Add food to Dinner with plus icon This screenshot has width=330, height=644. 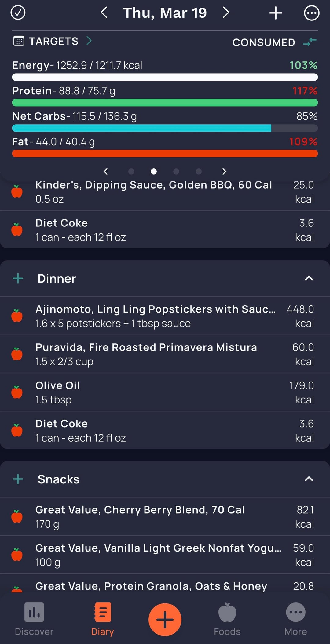18,278
